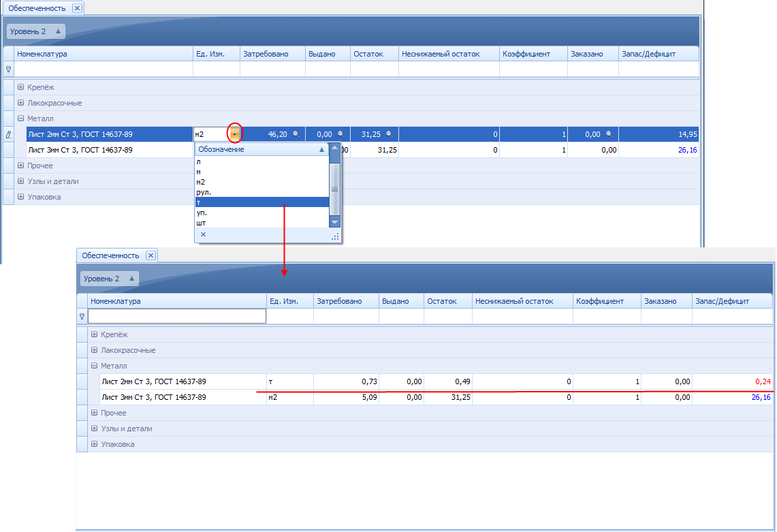Click the magnifier in the highlighted row's Заказано cell
Screen dimensions: 777x532
click(609, 134)
